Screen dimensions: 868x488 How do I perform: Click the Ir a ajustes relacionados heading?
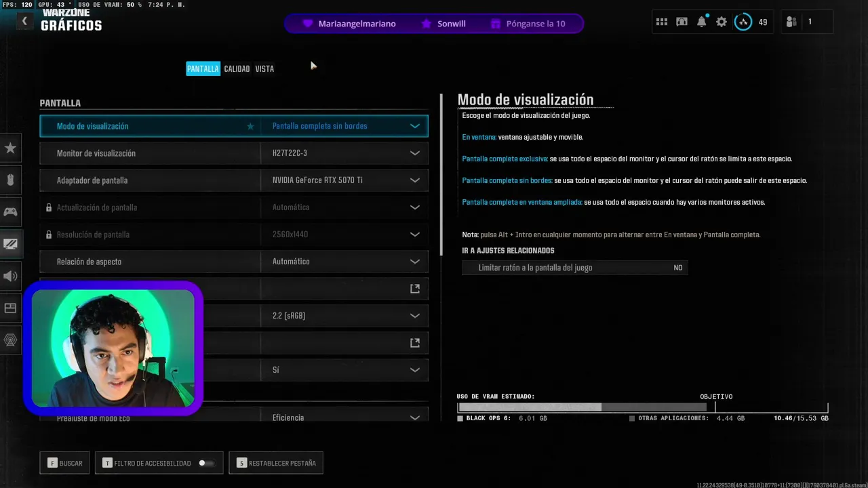[x=508, y=251]
